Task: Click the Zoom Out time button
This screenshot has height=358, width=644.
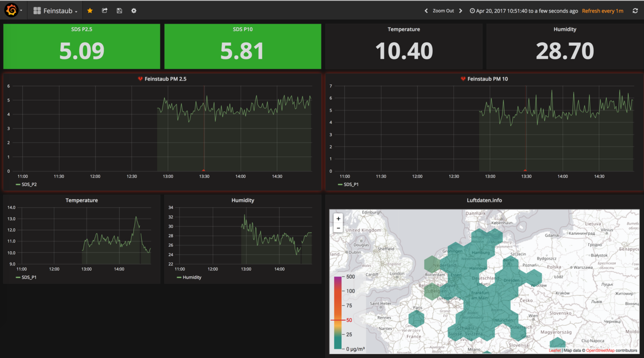Action: click(443, 11)
